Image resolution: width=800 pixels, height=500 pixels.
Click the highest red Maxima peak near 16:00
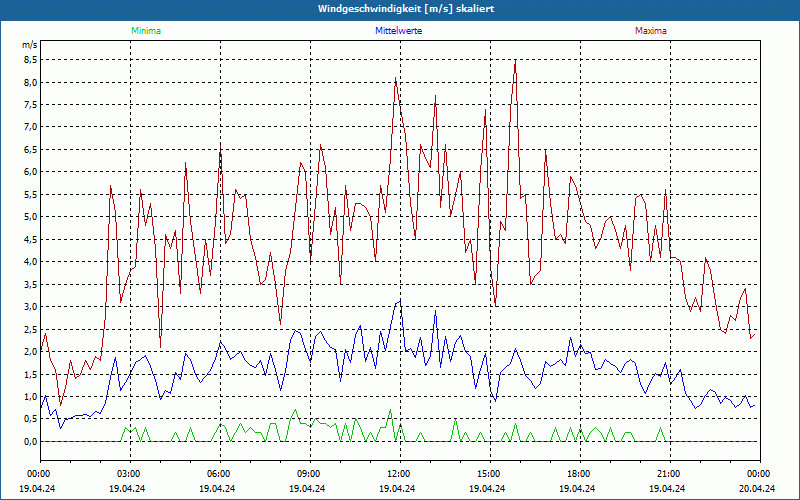point(515,61)
